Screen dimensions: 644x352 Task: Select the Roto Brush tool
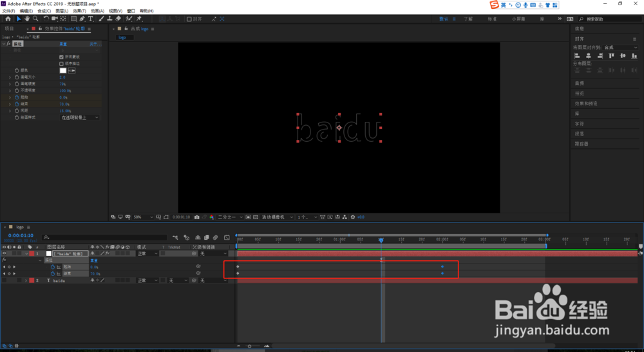(129, 19)
